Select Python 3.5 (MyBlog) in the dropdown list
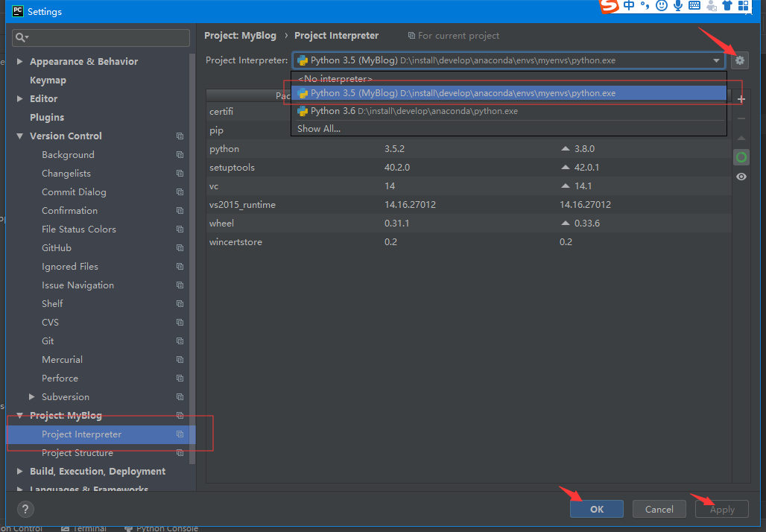Viewport: 766px width, 532px height. pyautogui.click(x=508, y=93)
